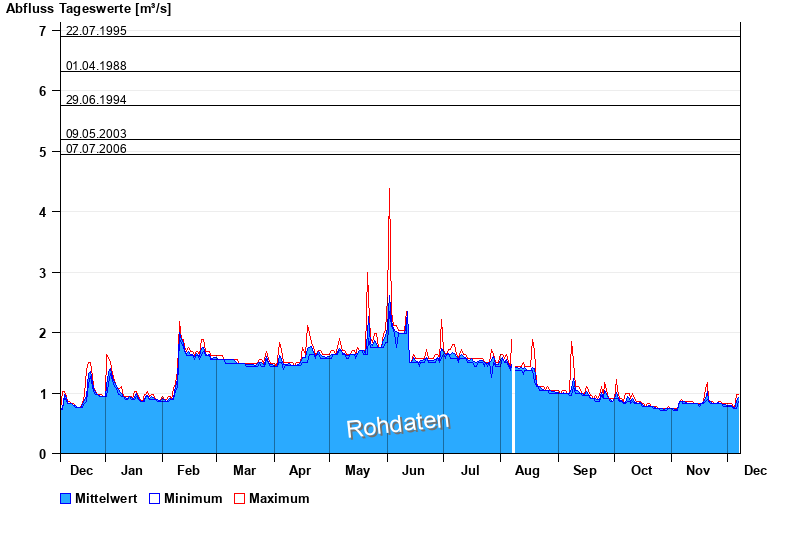
Task: Click the 29.06.1994 reference line label
Action: coord(96,100)
